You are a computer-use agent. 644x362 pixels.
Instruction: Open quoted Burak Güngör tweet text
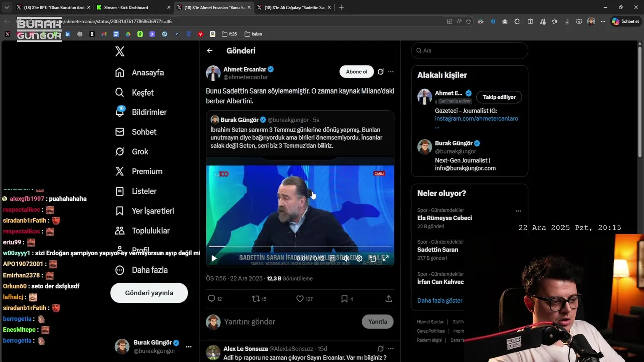296,138
